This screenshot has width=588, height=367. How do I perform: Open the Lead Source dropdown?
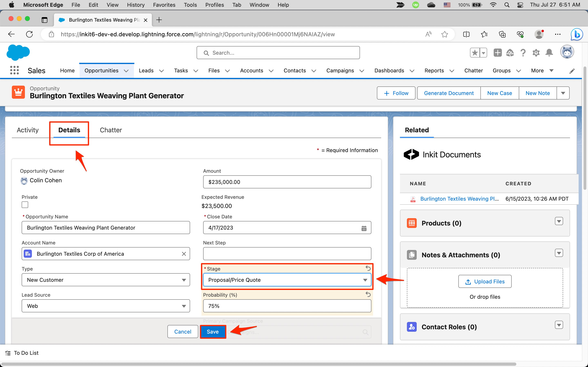[106, 306]
